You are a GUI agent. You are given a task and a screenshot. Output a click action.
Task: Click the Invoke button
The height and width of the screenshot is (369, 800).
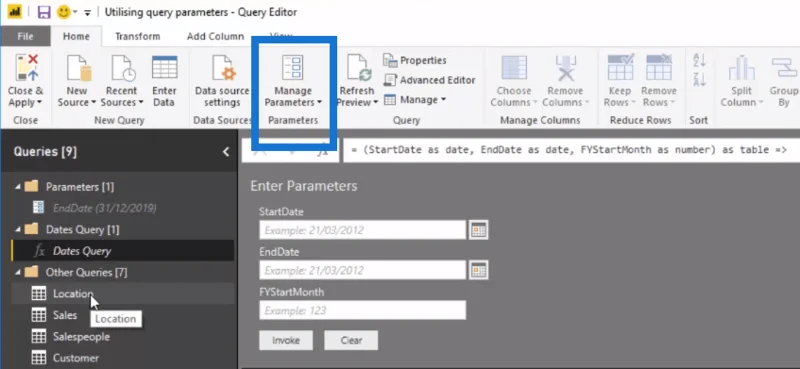coord(286,340)
